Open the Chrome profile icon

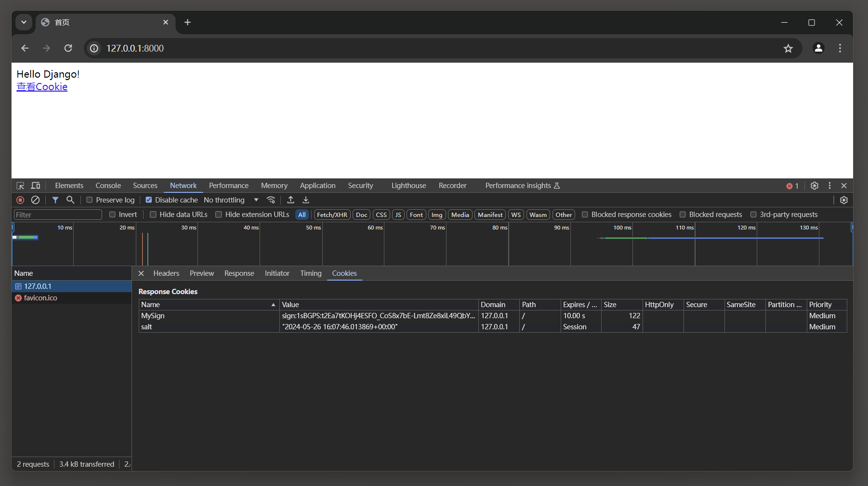point(818,48)
